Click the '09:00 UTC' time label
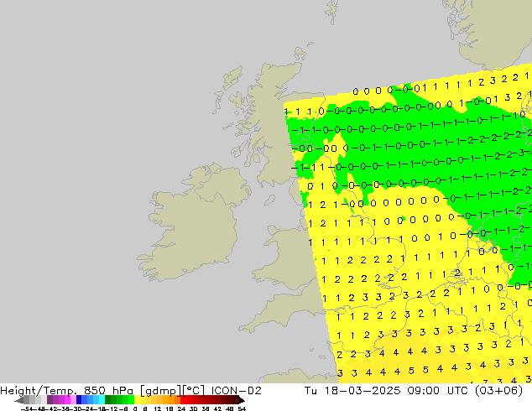This screenshot has width=532, height=411. click(438, 391)
